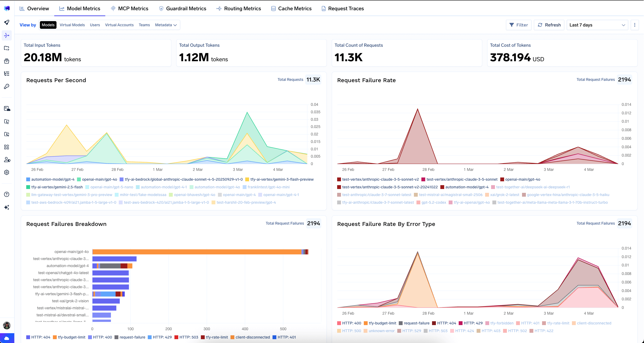Click the archive tray icon in sidebar

[7, 61]
